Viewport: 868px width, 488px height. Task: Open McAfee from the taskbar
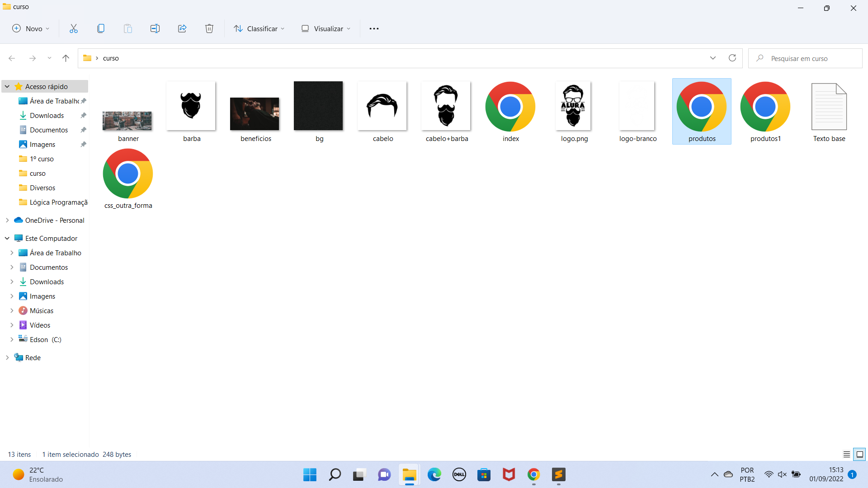(x=509, y=474)
